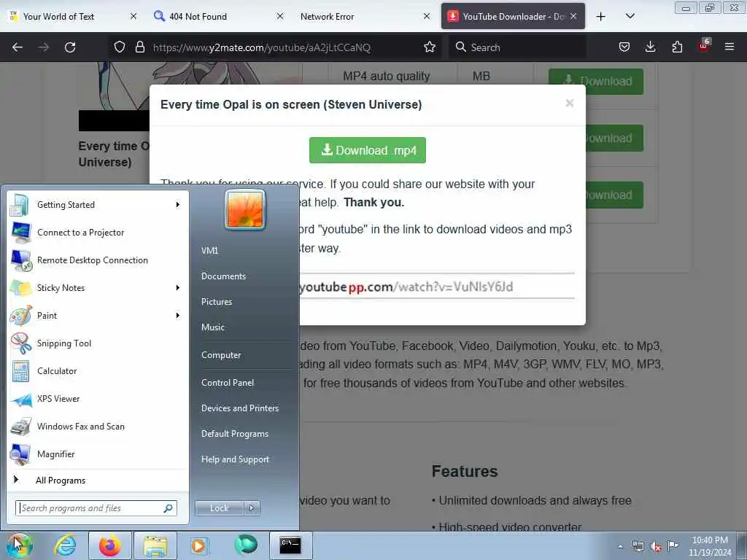Open the Firefox hamburger menu
The width and height of the screenshot is (747, 560).
point(729,47)
